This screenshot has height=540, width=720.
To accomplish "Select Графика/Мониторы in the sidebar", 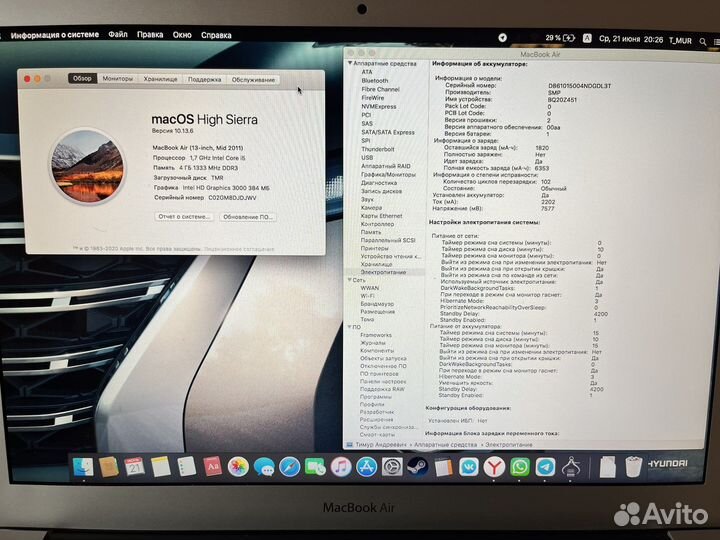I will coord(388,174).
